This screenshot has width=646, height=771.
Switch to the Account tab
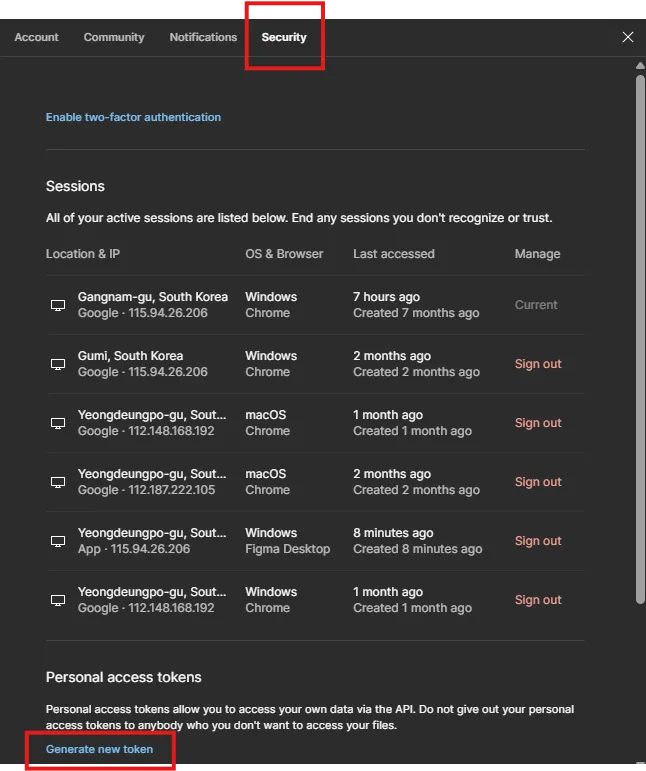[x=37, y=37]
